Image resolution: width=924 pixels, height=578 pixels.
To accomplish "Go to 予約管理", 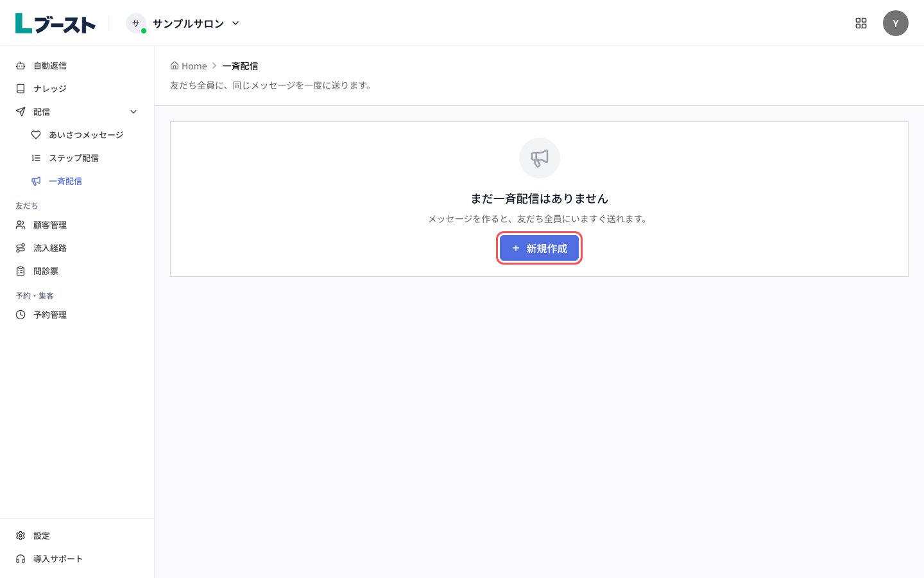I will click(77, 315).
